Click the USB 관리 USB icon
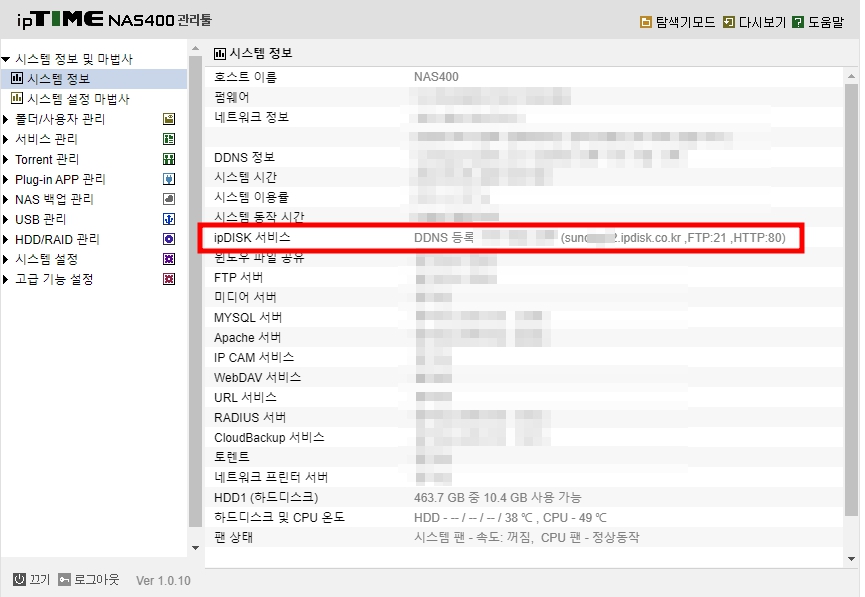 [169, 219]
